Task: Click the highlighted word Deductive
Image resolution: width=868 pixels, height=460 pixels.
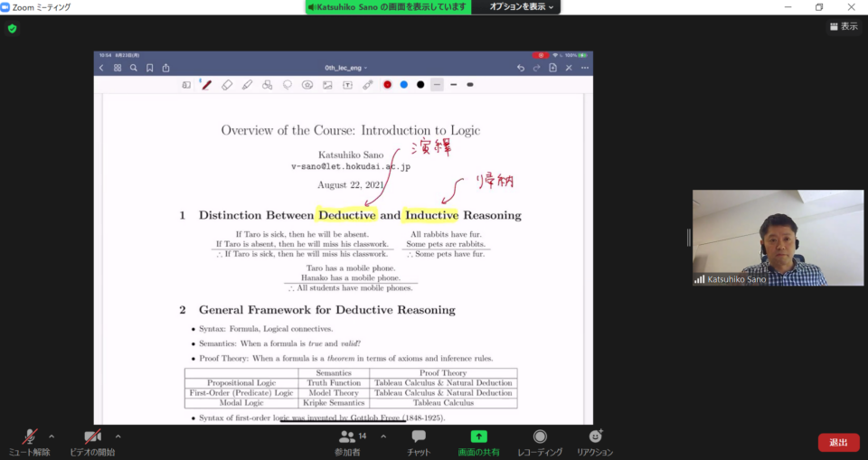Action: tap(347, 215)
